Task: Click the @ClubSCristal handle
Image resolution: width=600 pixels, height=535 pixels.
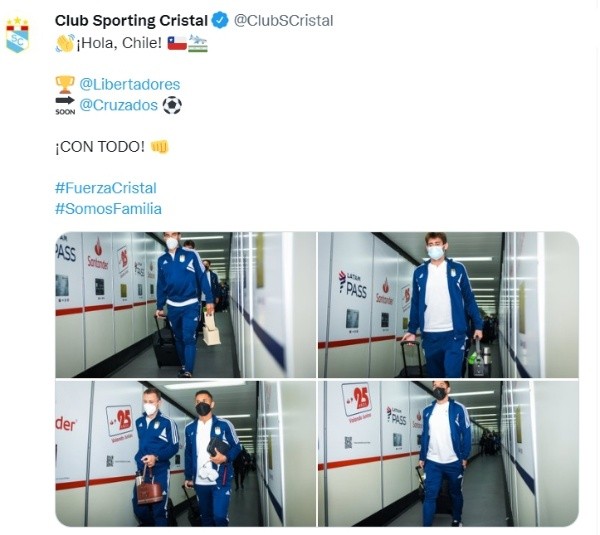Action: (x=284, y=21)
